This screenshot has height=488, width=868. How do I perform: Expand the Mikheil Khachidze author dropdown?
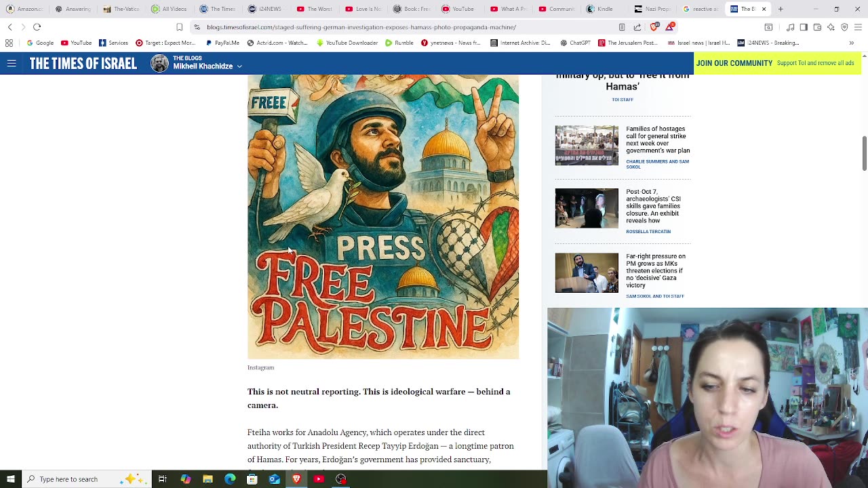(239, 66)
